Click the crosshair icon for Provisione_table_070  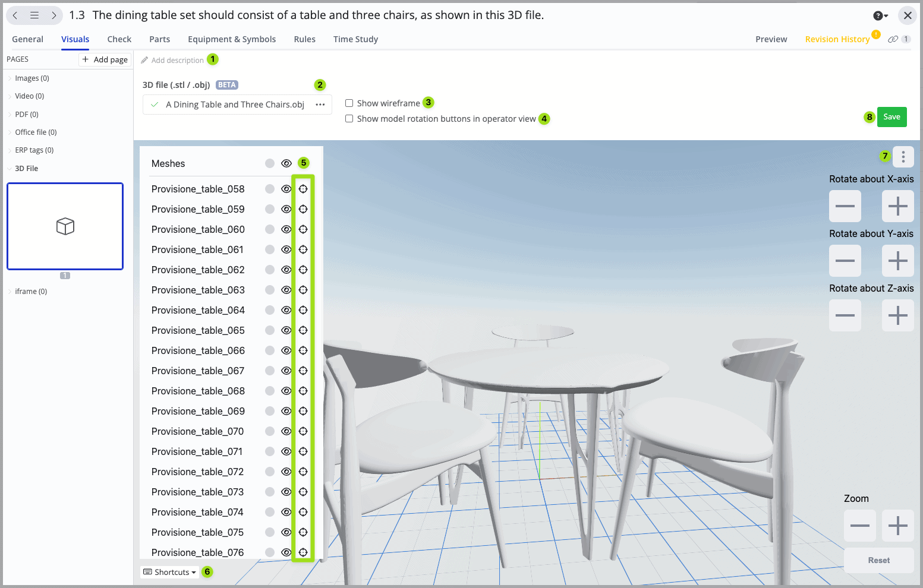click(x=303, y=431)
